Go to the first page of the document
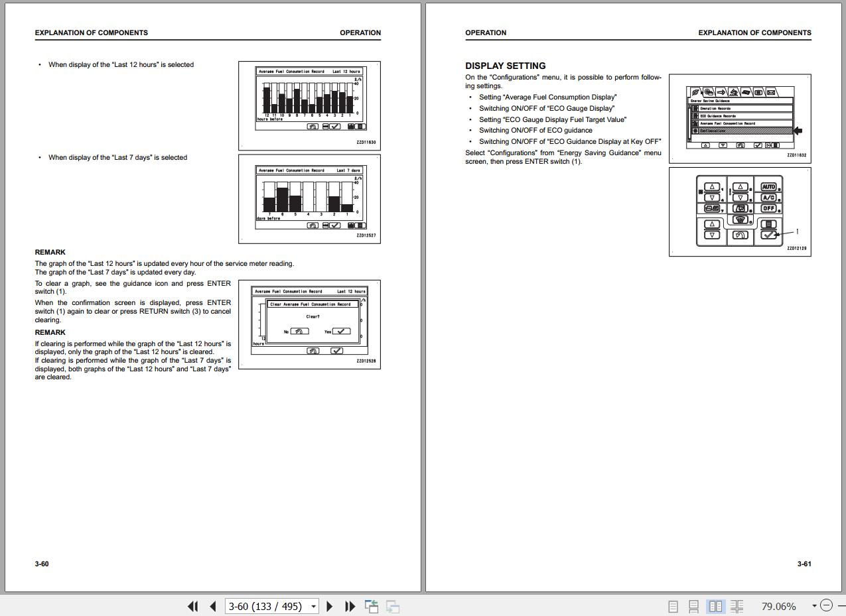This screenshot has width=846, height=616. (x=193, y=606)
